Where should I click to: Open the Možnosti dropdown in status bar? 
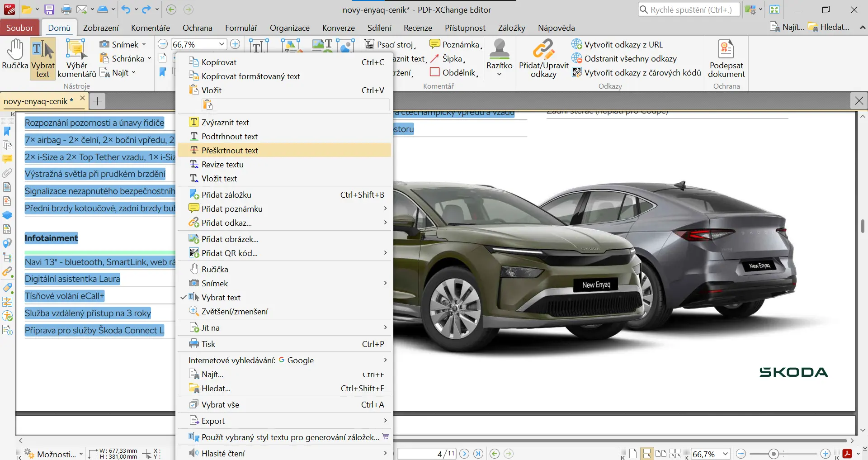click(54, 454)
